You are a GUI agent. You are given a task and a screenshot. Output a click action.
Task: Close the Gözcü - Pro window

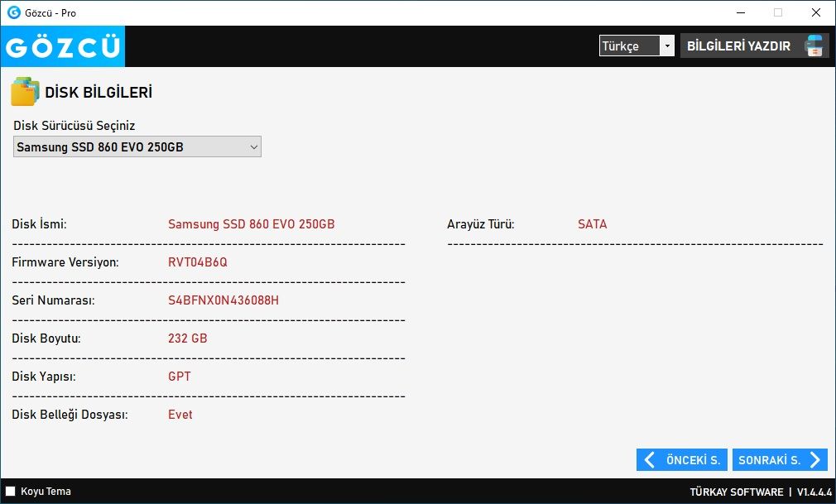point(816,12)
